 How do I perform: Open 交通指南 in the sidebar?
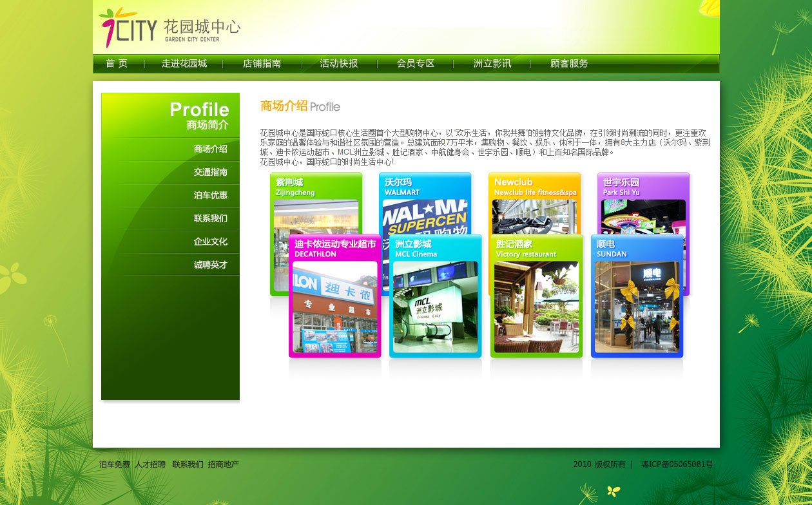point(210,172)
